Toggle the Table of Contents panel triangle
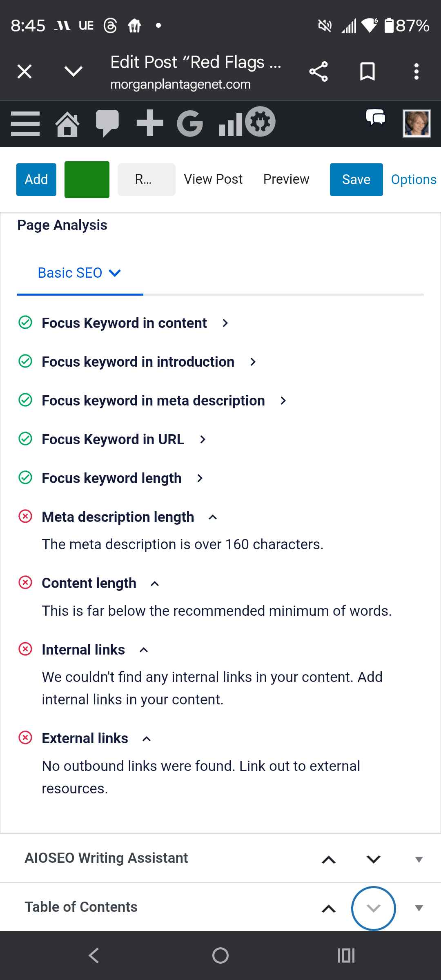This screenshot has height=980, width=441. pyautogui.click(x=419, y=908)
